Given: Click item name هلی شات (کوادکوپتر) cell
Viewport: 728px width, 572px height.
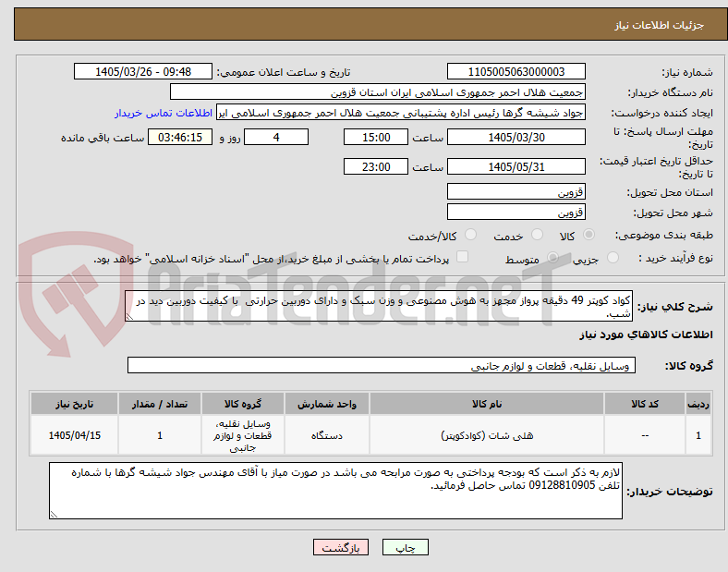Looking at the screenshot, I should point(487,435).
